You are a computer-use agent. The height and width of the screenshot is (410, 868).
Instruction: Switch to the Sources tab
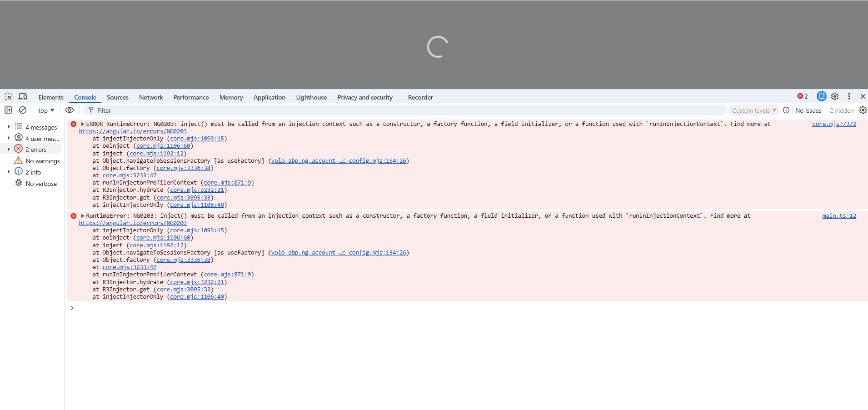[117, 97]
